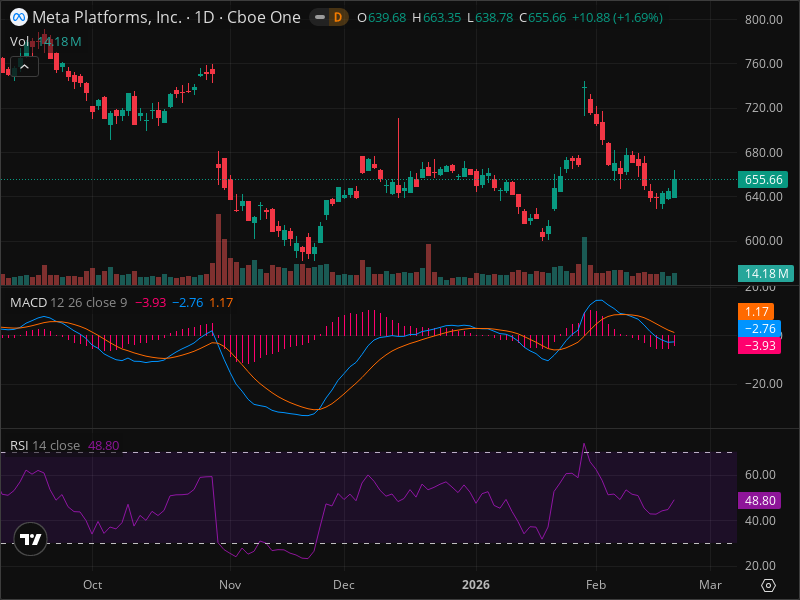
Task: Click the RSI legend value 48.80
Action: (104, 445)
